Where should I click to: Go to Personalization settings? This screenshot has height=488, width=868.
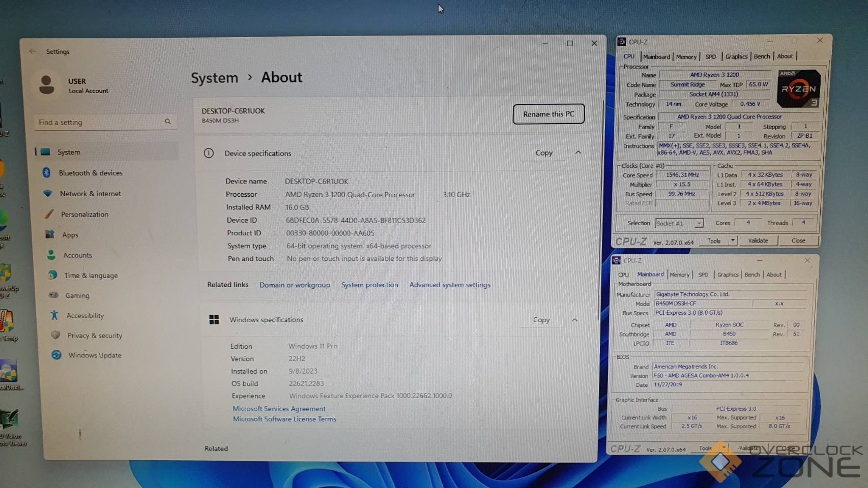click(84, 215)
